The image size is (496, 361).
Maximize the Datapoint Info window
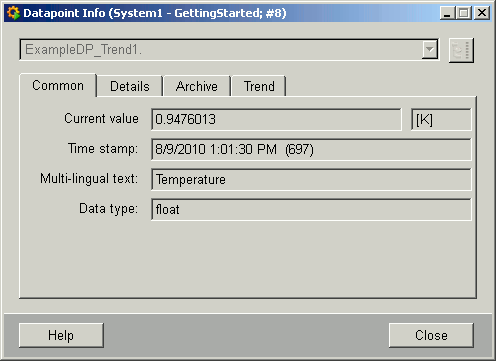(x=464, y=13)
